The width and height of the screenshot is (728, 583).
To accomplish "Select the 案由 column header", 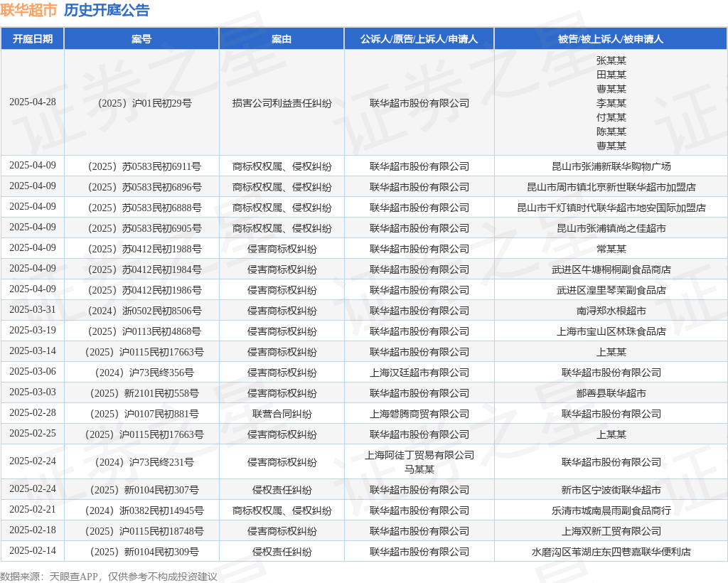I will (x=282, y=39).
